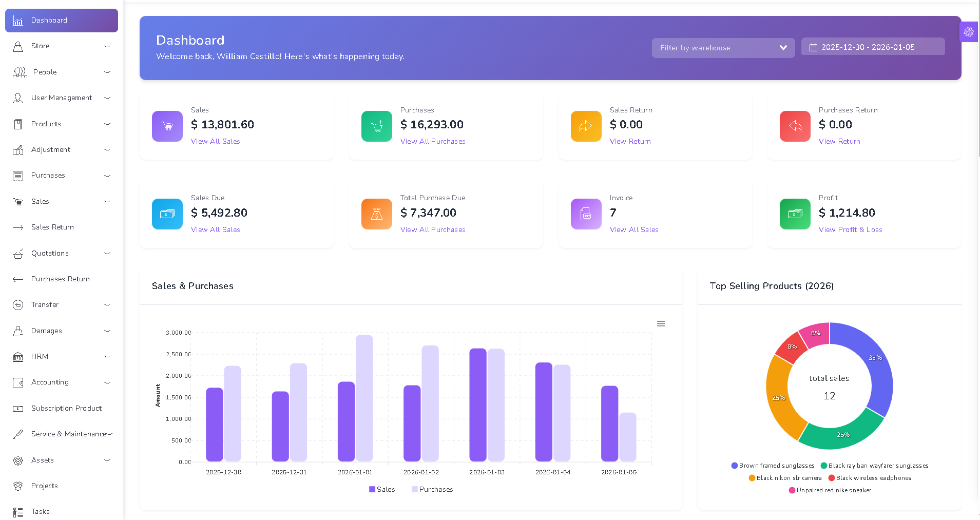This screenshot has width=980, height=520.
Task: Click the red Purchases Return icon
Action: coord(795,126)
